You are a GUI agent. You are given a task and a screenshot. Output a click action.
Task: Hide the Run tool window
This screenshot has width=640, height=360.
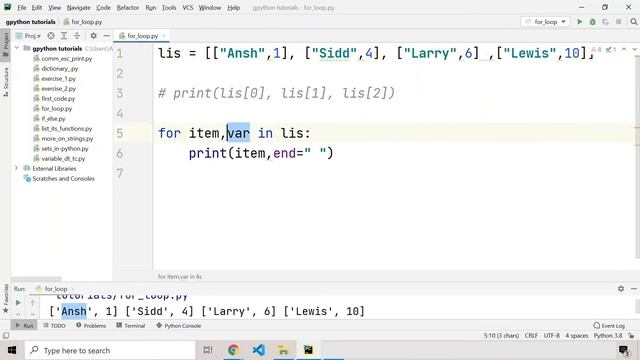tap(633, 289)
